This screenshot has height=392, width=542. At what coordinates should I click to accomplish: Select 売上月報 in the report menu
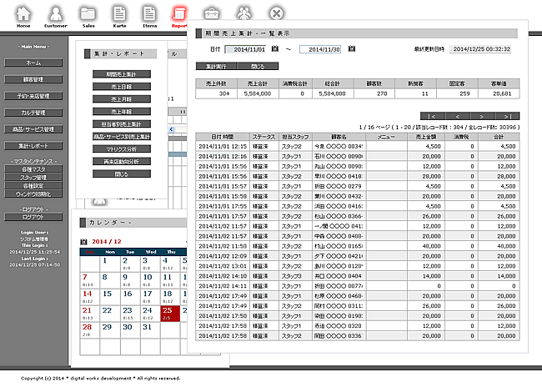pyautogui.click(x=122, y=99)
